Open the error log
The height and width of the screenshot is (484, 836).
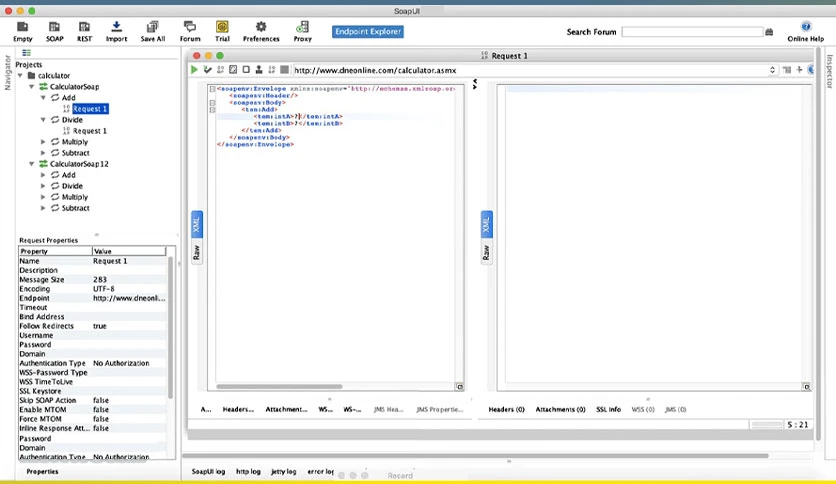tap(320, 472)
